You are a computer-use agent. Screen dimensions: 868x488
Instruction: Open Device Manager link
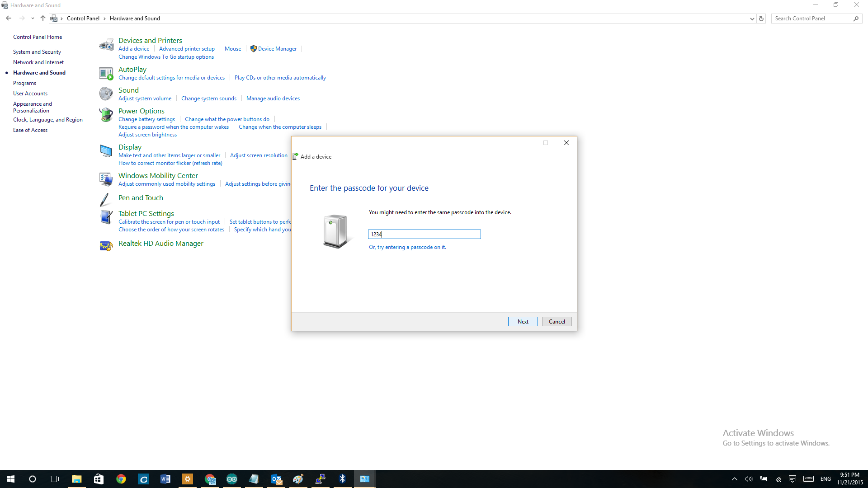click(277, 49)
